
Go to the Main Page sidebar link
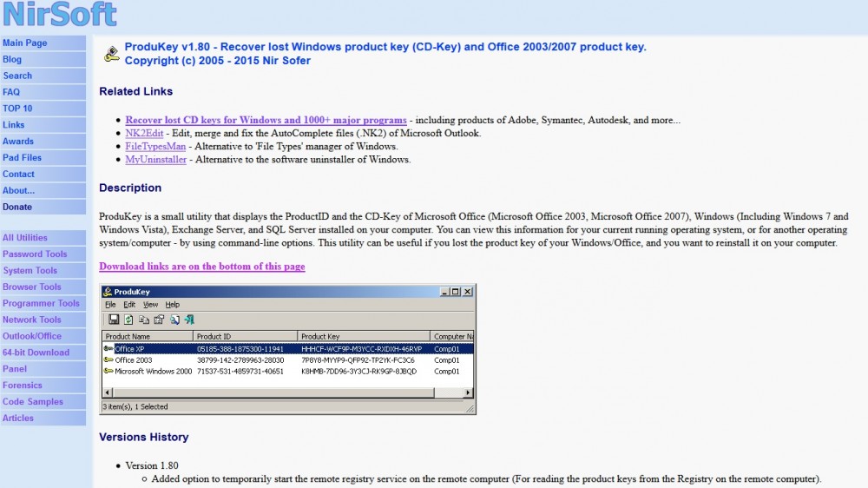[25, 43]
